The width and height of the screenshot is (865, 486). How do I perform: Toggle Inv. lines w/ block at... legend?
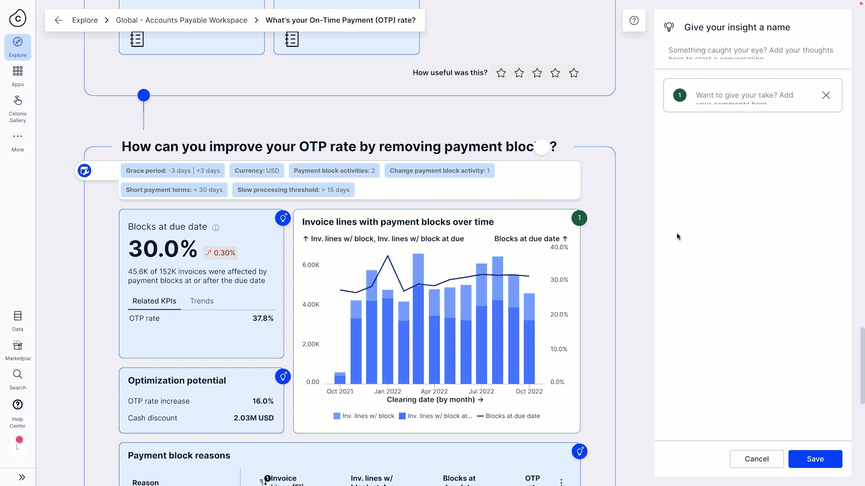[x=435, y=416]
